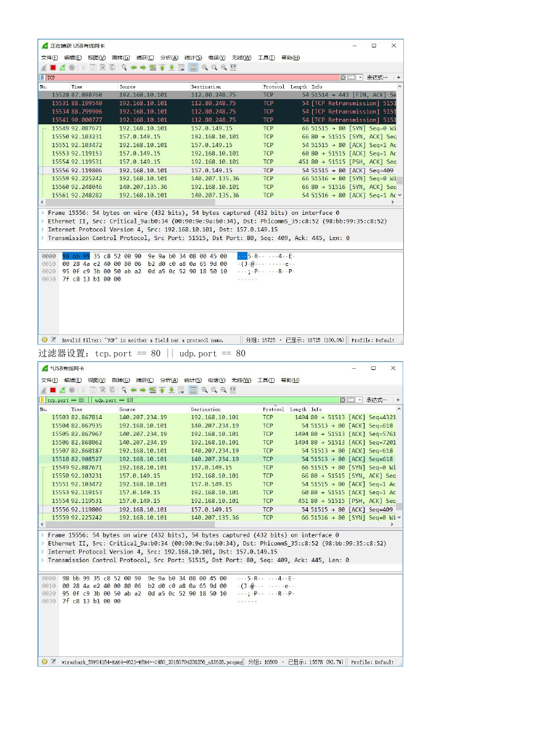Jump to first packet in 正在捕获 window

162,67
